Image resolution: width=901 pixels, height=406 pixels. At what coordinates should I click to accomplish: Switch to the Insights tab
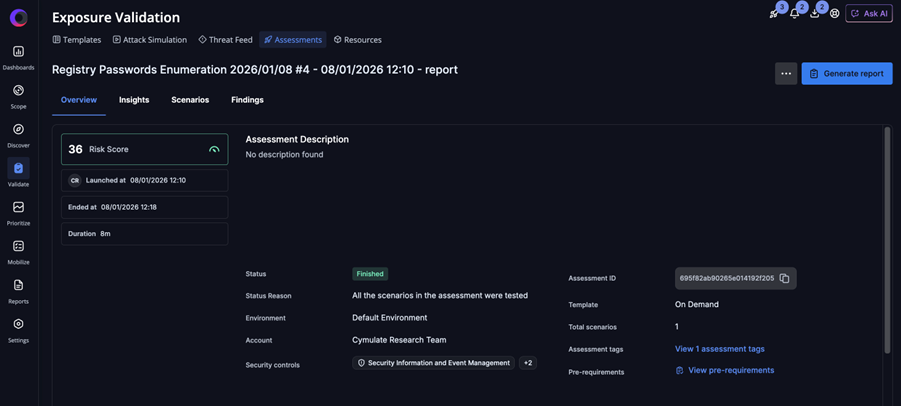point(134,100)
